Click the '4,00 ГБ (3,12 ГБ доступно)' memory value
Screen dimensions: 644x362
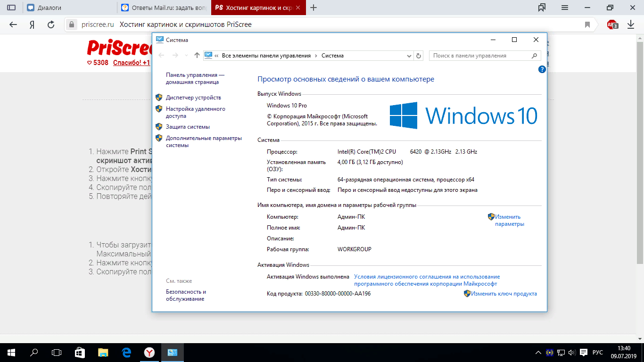370,162
